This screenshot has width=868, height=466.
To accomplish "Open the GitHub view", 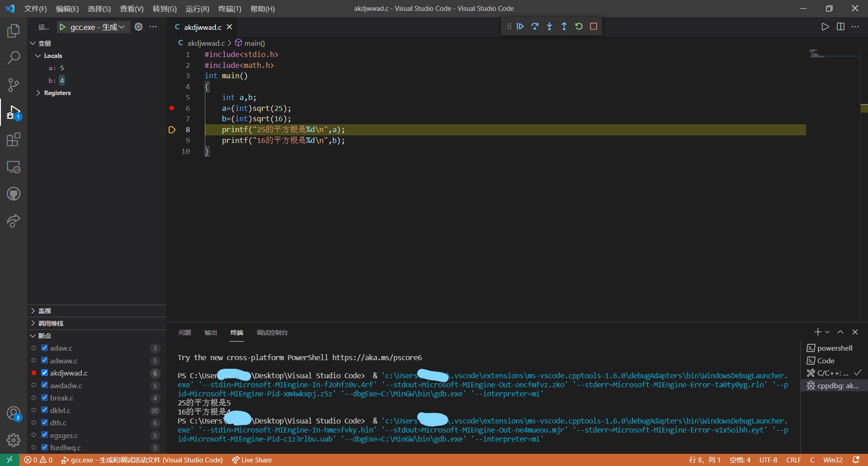I will (14, 194).
